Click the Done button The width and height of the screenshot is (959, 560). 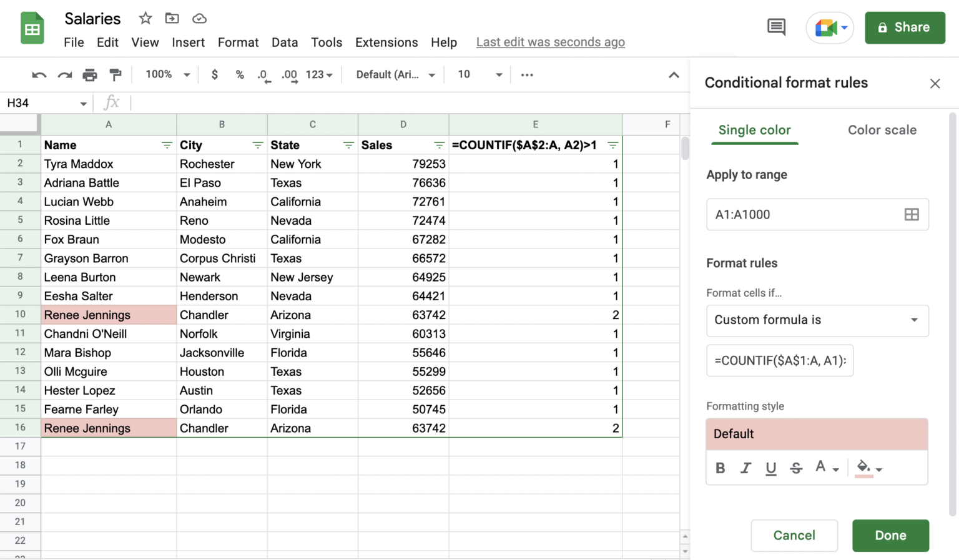pos(890,535)
